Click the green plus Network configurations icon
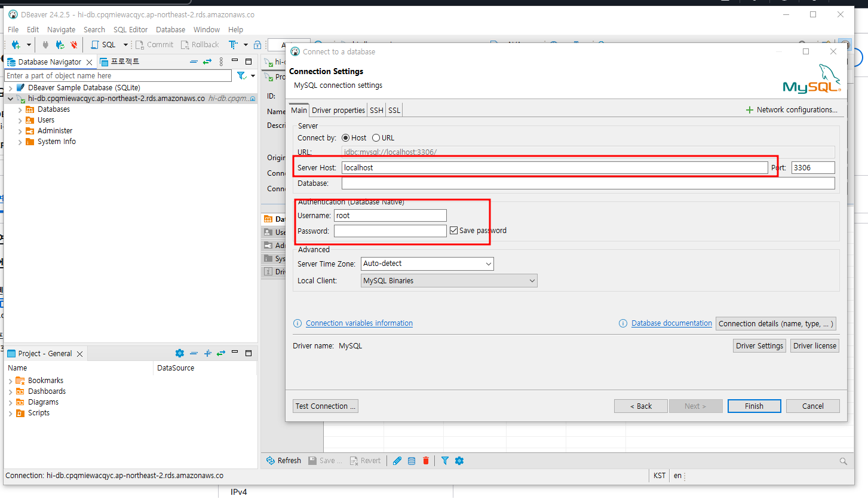This screenshot has width=868, height=499. coord(750,110)
